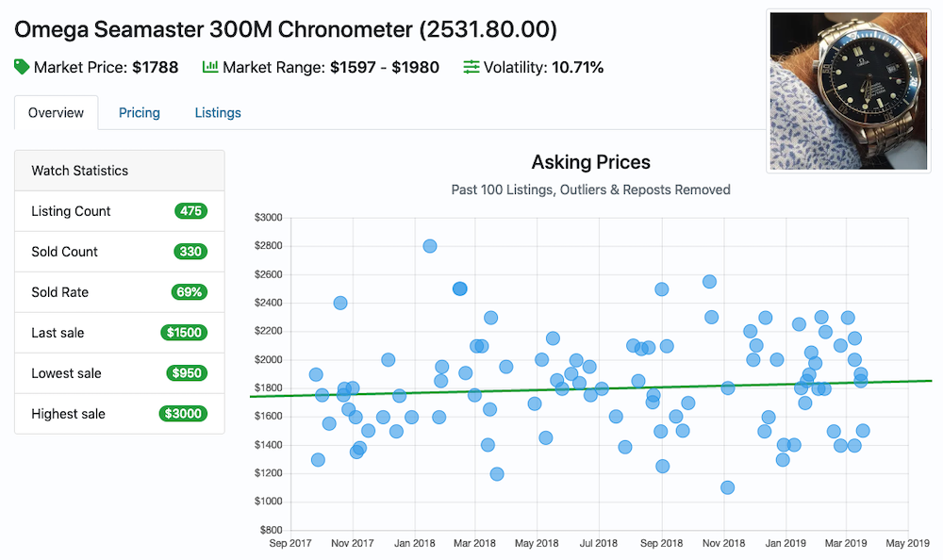Viewport: 943px width, 560px height.
Task: Click the green trend line in the chart
Action: pos(590,388)
